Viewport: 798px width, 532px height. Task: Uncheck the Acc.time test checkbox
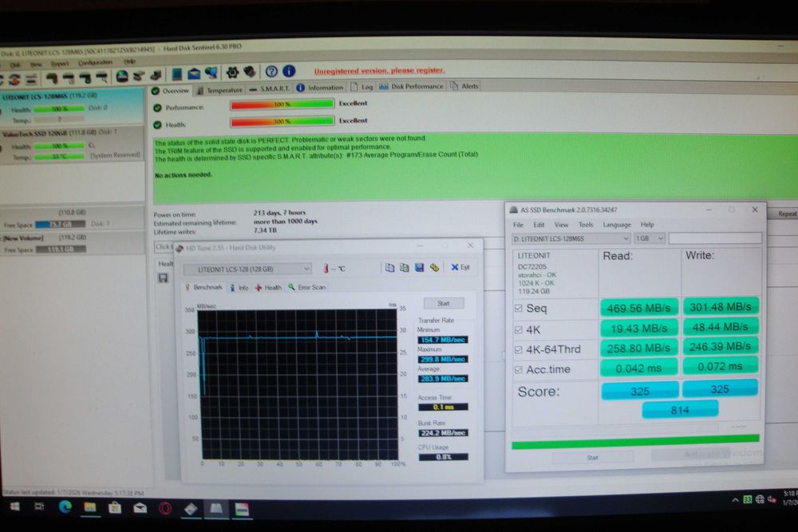pos(518,370)
